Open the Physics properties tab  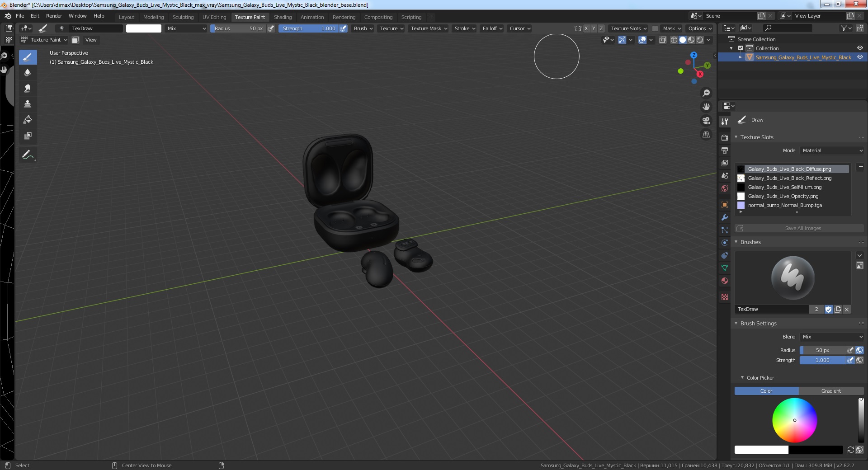coord(725,243)
